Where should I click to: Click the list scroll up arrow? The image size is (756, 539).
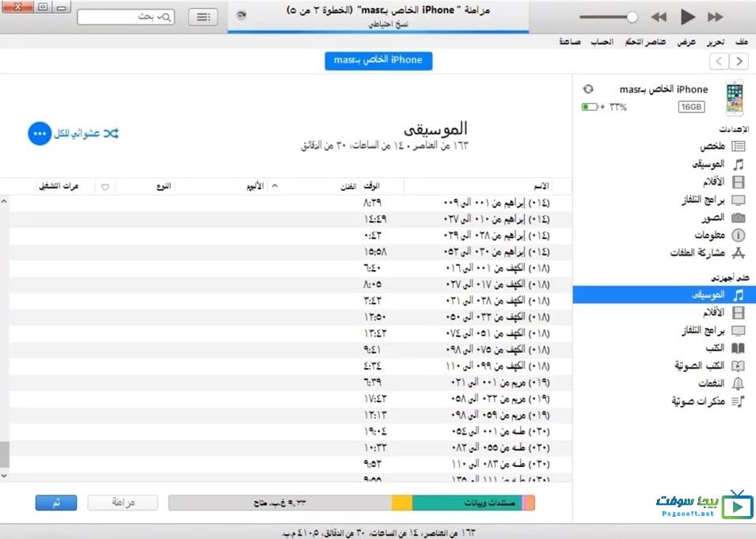coord(4,200)
